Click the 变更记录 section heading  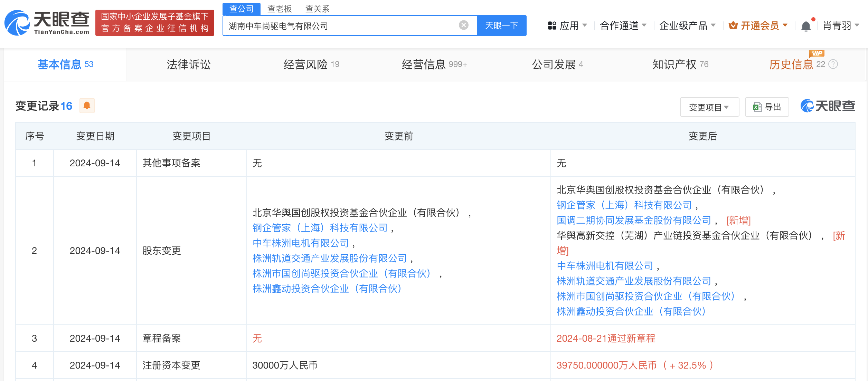click(x=44, y=106)
